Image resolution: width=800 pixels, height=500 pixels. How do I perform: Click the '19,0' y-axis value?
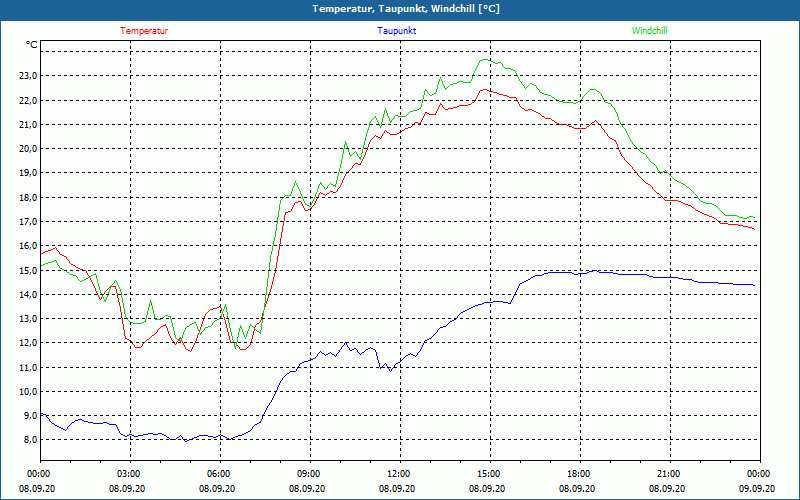[x=29, y=173]
